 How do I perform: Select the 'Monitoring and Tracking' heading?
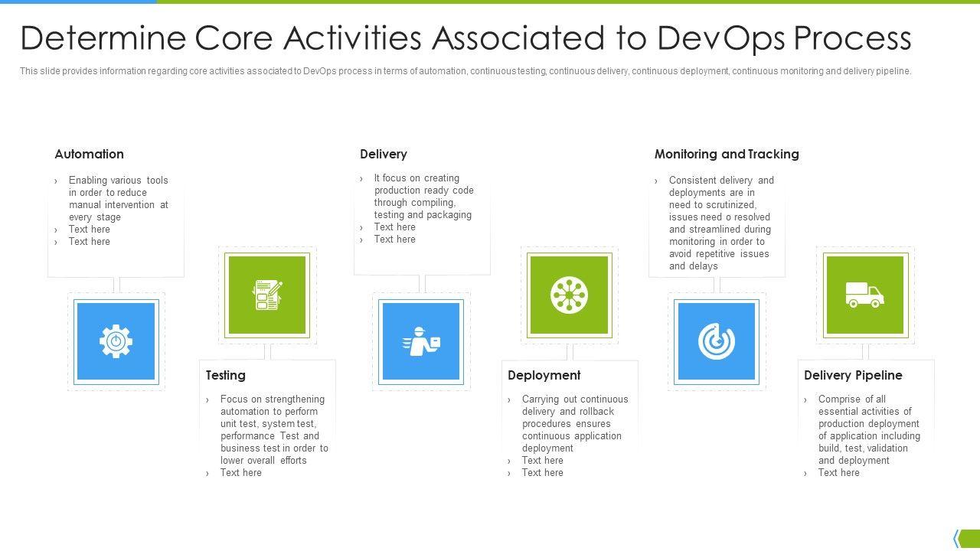click(727, 154)
